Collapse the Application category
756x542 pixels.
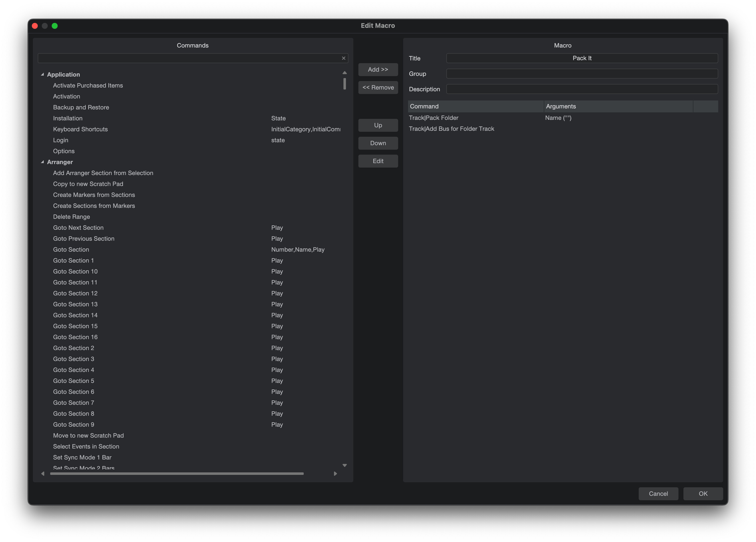pyautogui.click(x=42, y=74)
